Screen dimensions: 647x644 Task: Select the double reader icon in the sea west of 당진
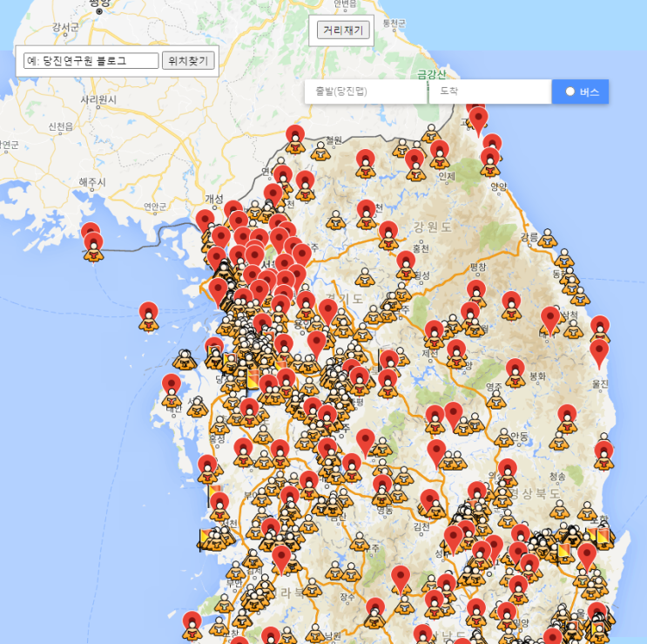[184, 360]
